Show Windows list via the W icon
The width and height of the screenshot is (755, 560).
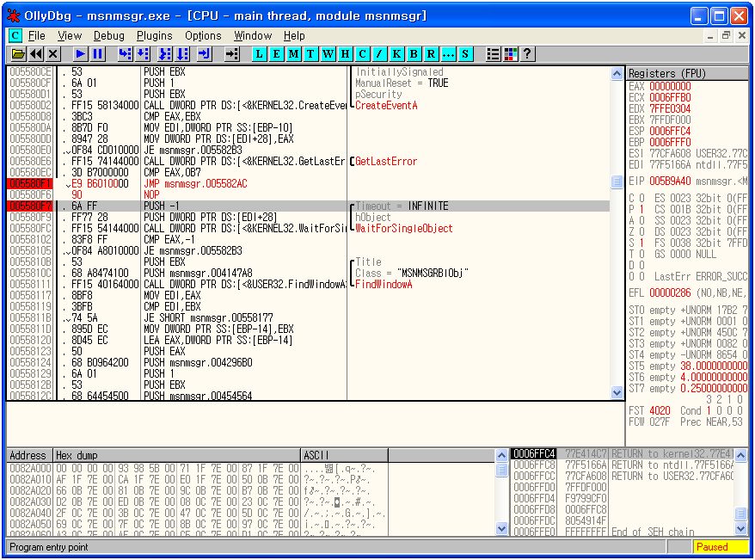[328, 54]
